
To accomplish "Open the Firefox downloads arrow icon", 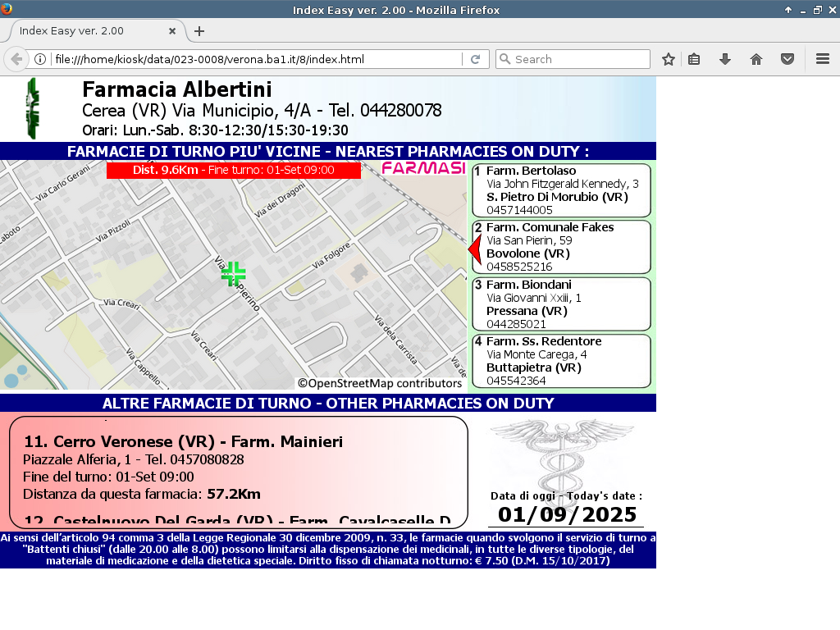I will pos(725,59).
